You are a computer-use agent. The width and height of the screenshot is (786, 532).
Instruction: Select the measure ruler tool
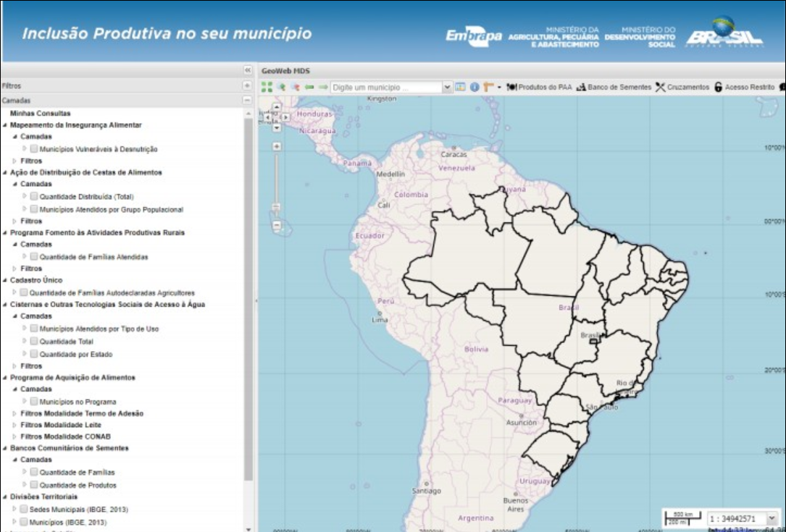[489, 87]
